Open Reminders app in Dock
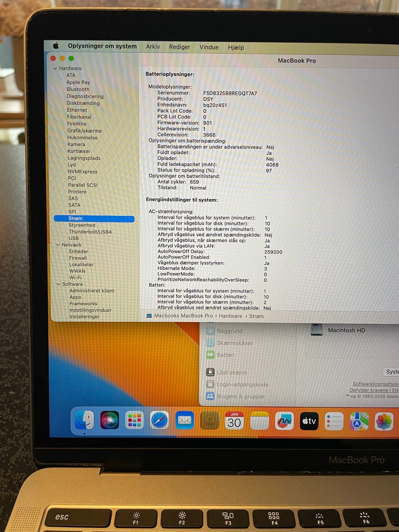Screen dimensions: 399x532 tap(334, 421)
